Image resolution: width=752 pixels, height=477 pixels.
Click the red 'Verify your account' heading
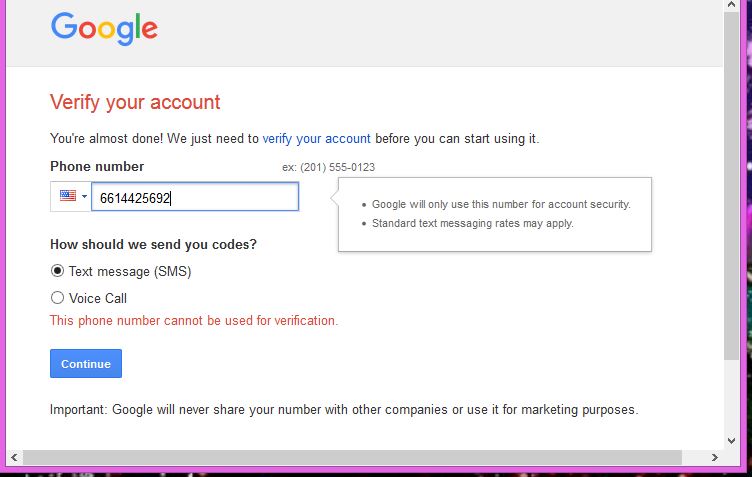coord(135,102)
